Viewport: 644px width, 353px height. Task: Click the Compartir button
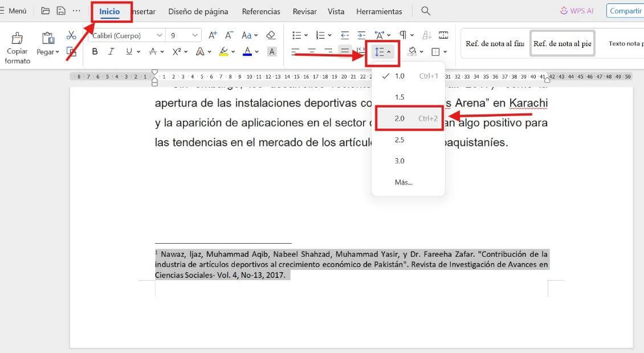pyautogui.click(x=625, y=10)
